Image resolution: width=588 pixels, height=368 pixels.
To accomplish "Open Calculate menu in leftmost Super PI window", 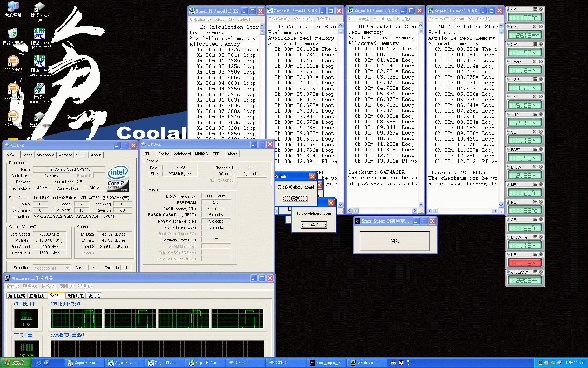I will [200, 19].
